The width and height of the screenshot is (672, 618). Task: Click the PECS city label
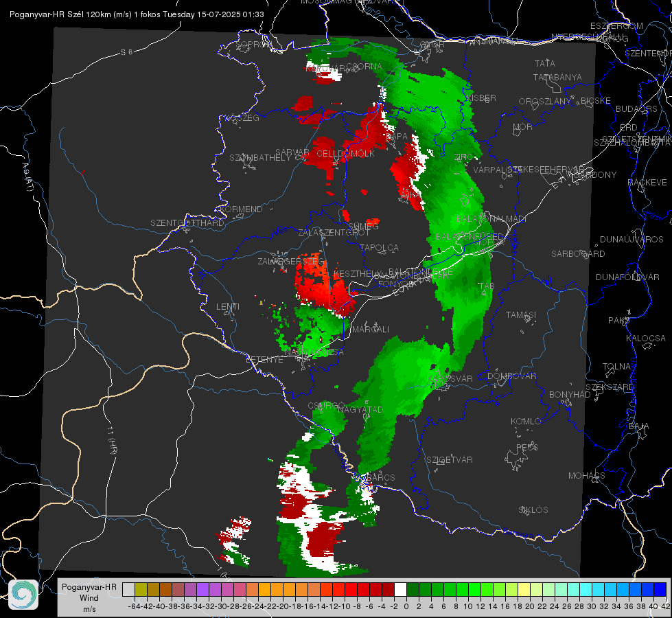point(526,448)
